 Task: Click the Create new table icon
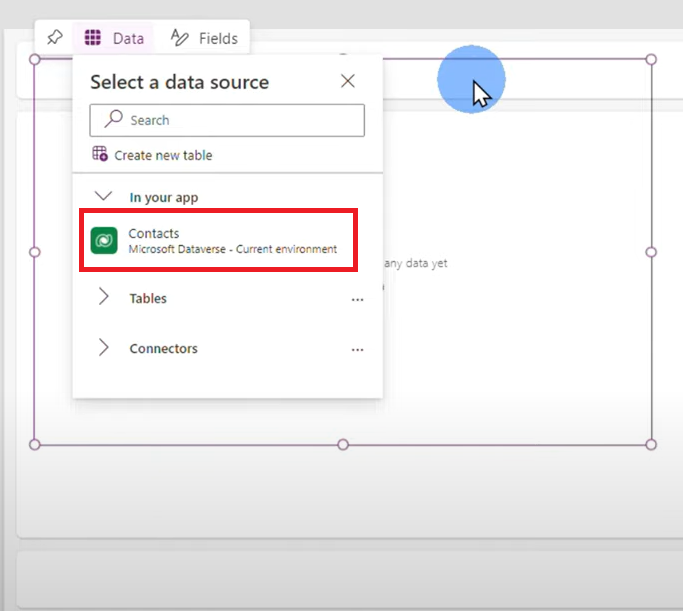[x=100, y=154]
